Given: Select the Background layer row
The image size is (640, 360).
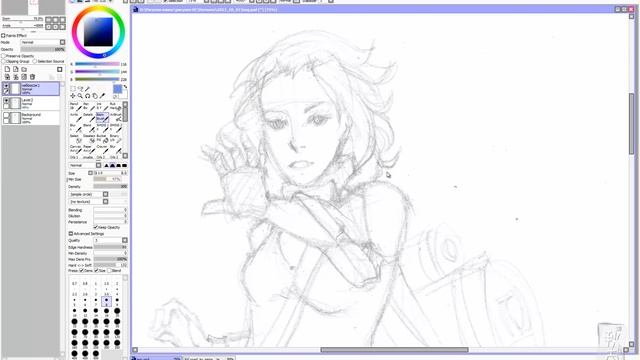Looking at the screenshot, I should tap(31, 118).
